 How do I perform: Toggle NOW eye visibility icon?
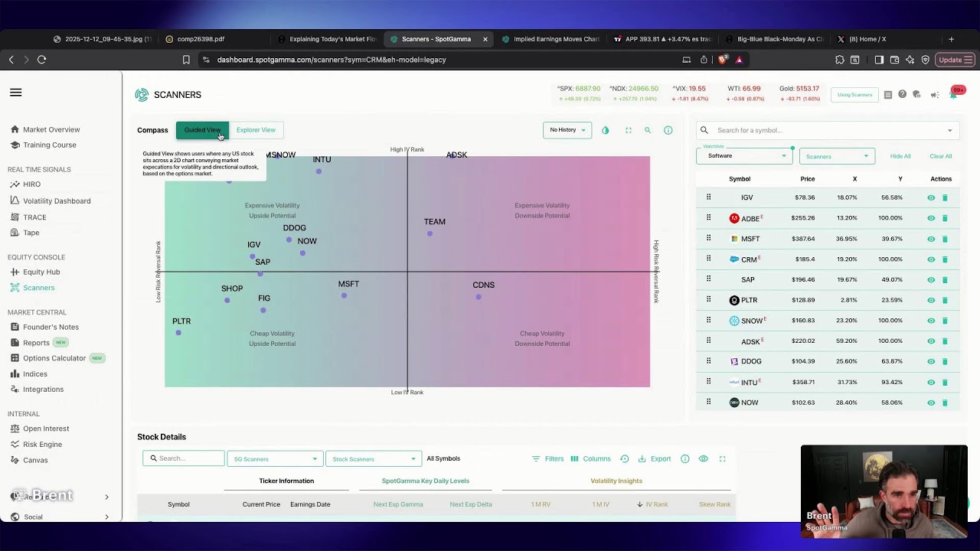coord(931,403)
